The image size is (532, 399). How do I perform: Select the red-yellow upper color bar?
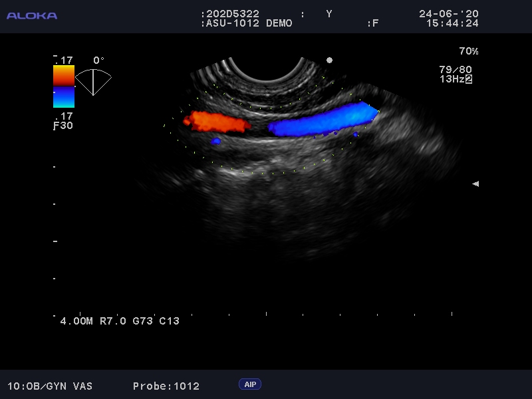64,76
